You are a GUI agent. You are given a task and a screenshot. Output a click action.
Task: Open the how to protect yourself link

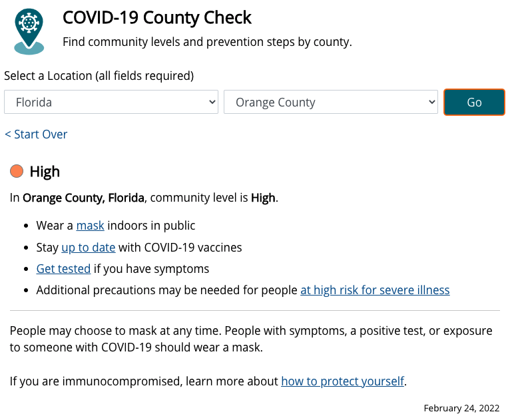pos(342,381)
